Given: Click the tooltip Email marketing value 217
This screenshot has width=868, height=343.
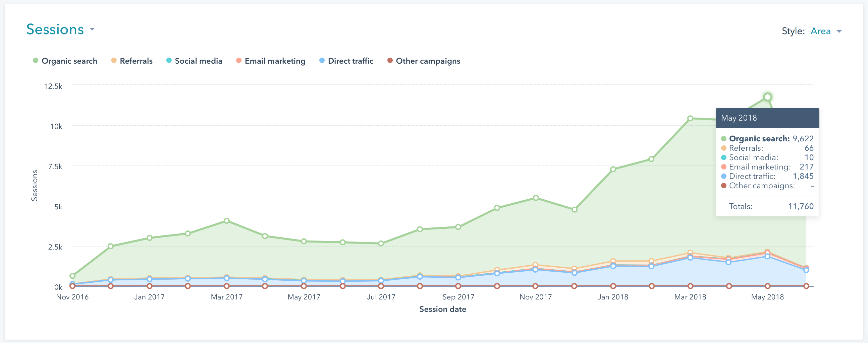Looking at the screenshot, I should coord(806,166).
